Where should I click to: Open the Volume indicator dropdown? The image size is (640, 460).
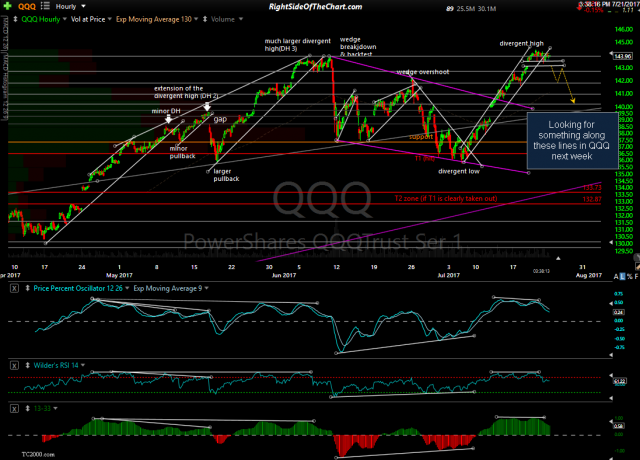point(227,19)
